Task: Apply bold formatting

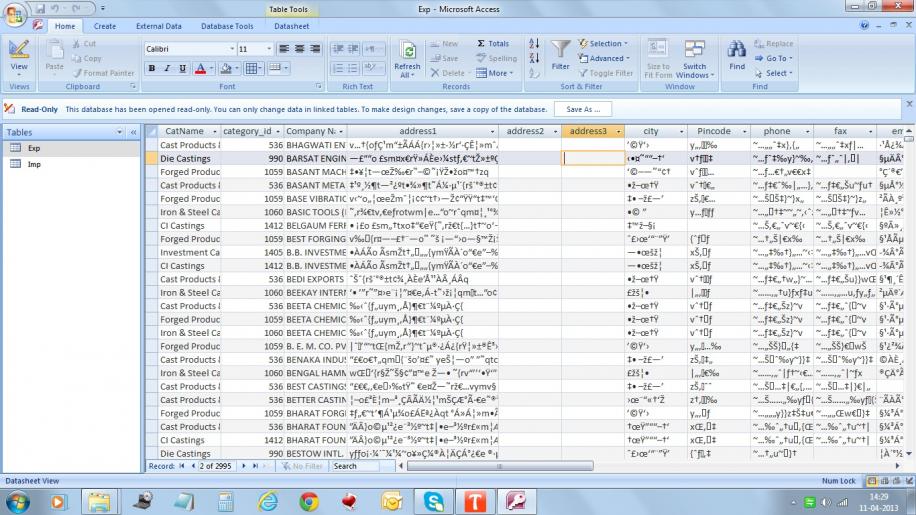Action: (152, 68)
